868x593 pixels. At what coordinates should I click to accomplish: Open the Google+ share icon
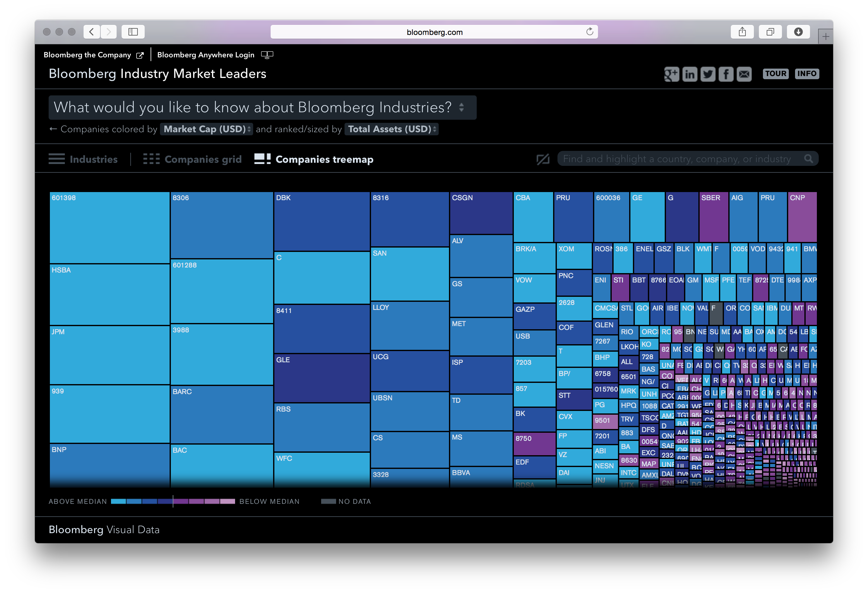(671, 74)
